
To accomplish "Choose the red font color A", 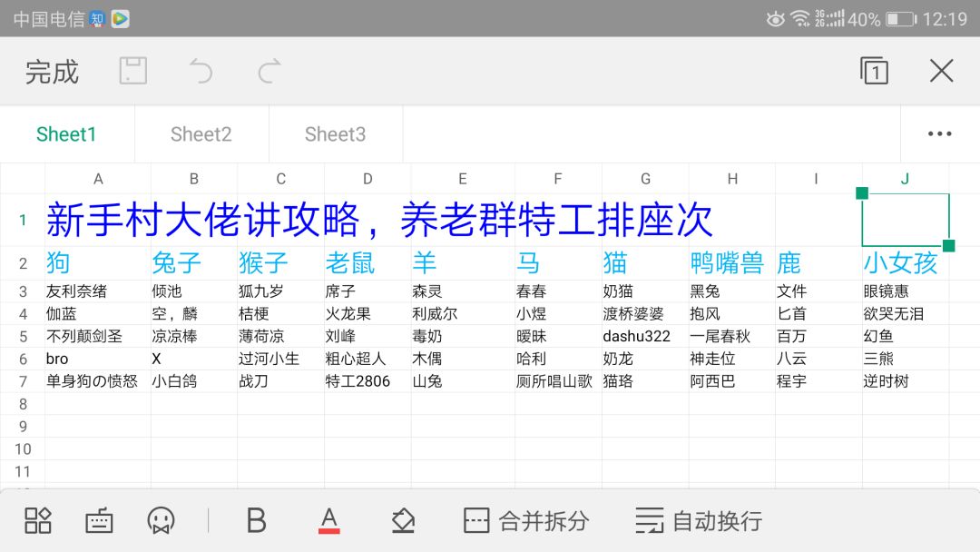I will (329, 520).
